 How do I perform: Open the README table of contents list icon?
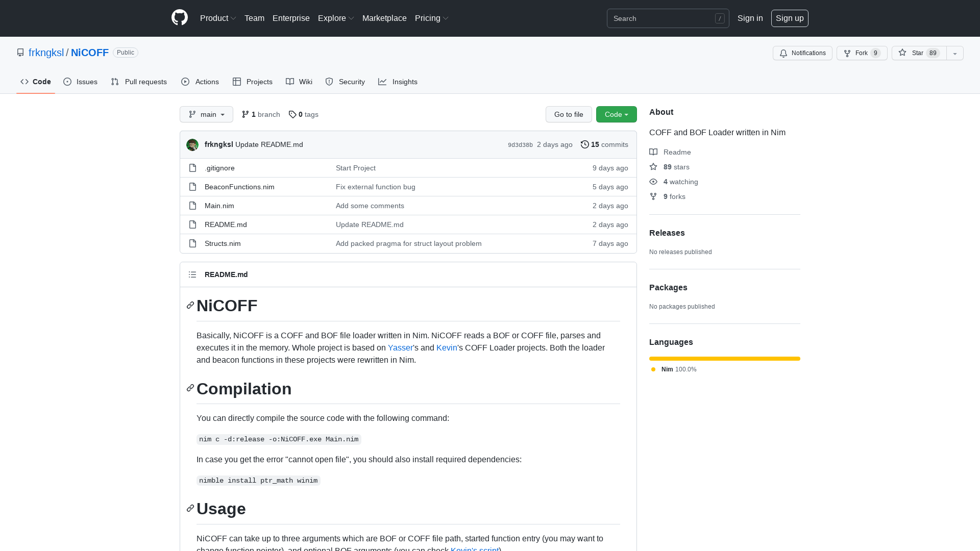coord(192,274)
